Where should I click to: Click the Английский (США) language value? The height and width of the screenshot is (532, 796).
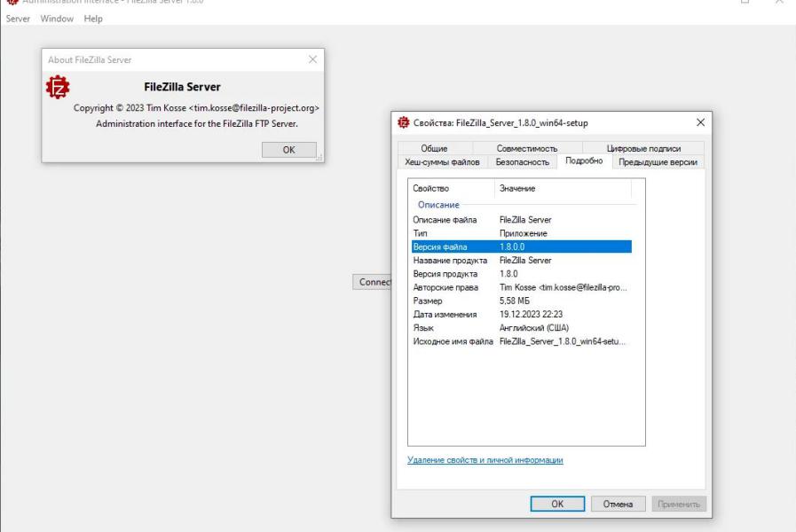point(534,327)
